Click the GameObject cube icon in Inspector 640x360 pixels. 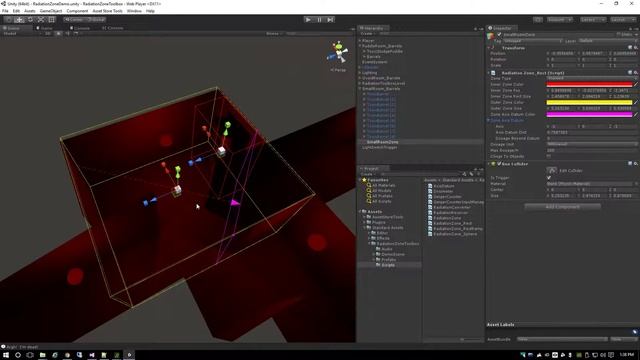491,36
